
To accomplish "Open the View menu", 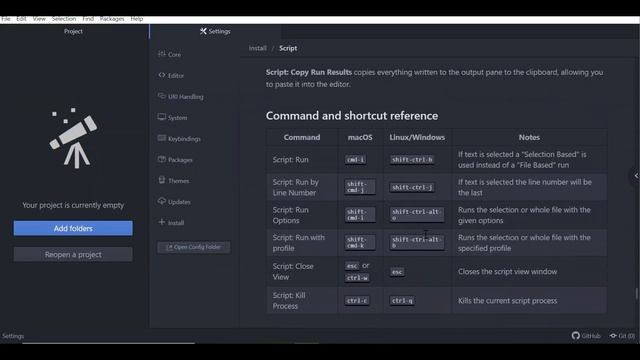I will tap(39, 19).
